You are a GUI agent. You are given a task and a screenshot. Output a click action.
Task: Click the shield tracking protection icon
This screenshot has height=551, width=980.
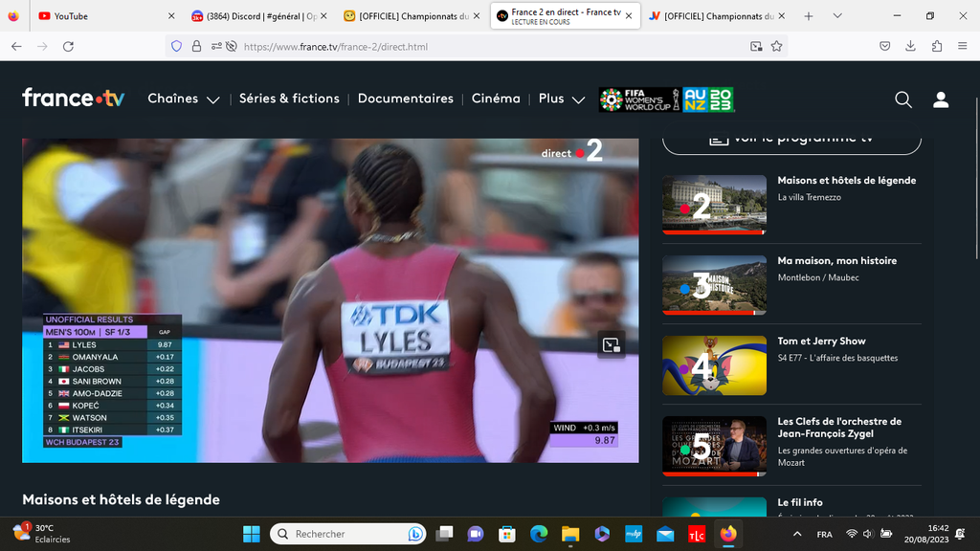point(177,46)
